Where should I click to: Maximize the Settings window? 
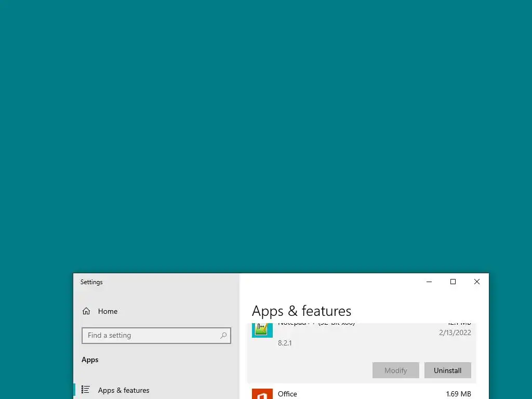(x=453, y=282)
